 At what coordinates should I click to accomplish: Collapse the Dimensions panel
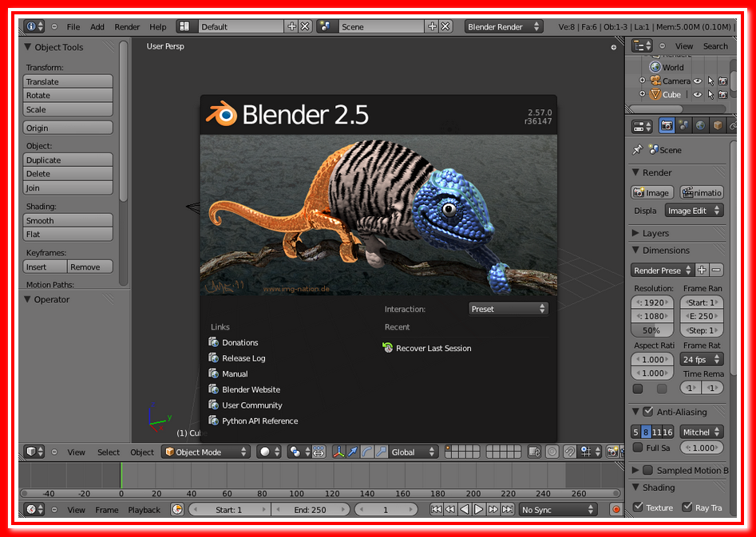[637, 250]
